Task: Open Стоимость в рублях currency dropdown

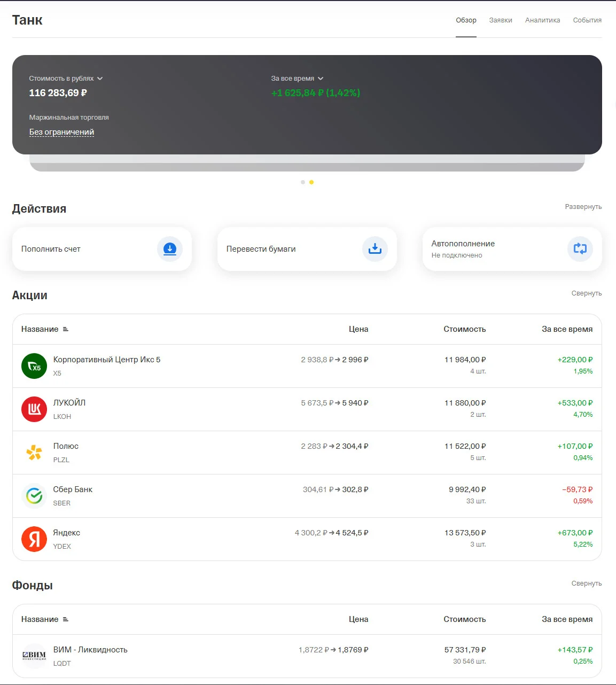Action: click(x=66, y=79)
